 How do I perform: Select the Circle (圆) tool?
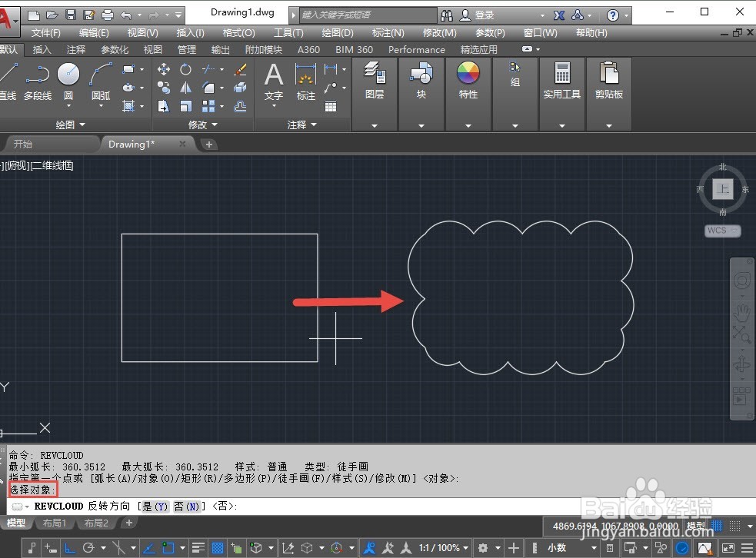(68, 79)
